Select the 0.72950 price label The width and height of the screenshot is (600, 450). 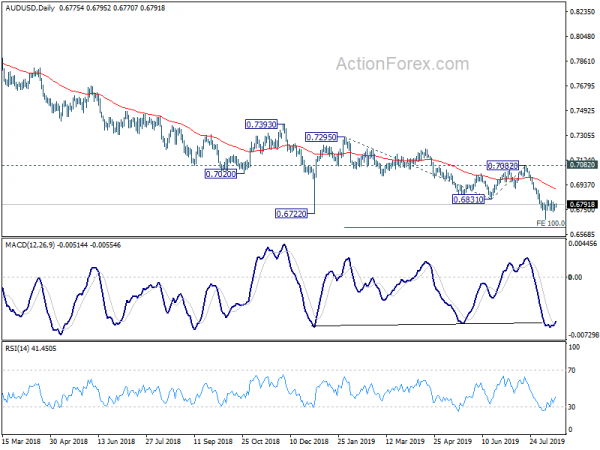(321, 137)
